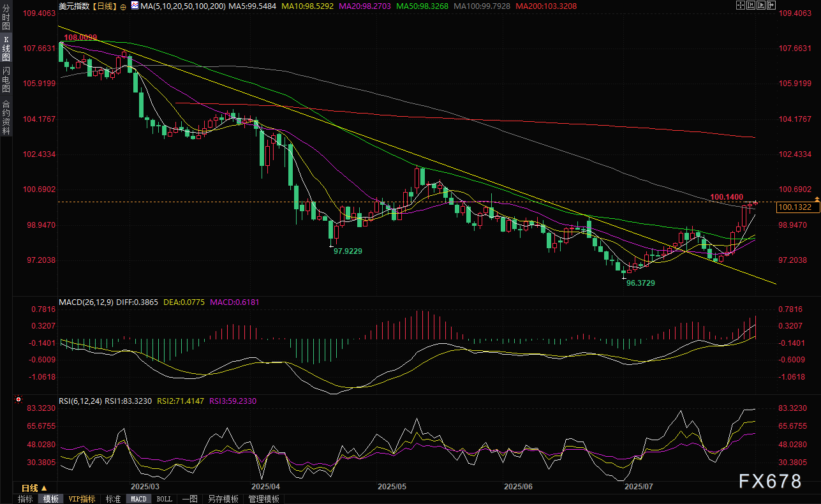Click the 管理模板 button
821x504 pixels.
pyautogui.click(x=263, y=499)
